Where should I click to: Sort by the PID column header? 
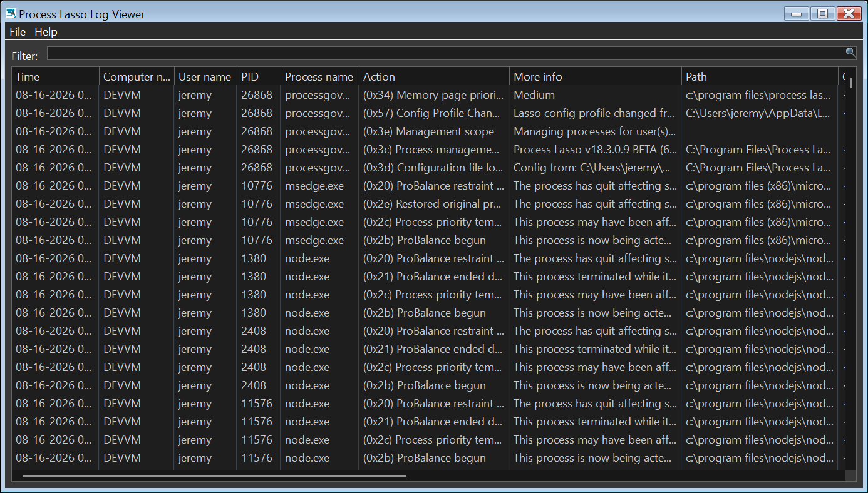coord(259,77)
